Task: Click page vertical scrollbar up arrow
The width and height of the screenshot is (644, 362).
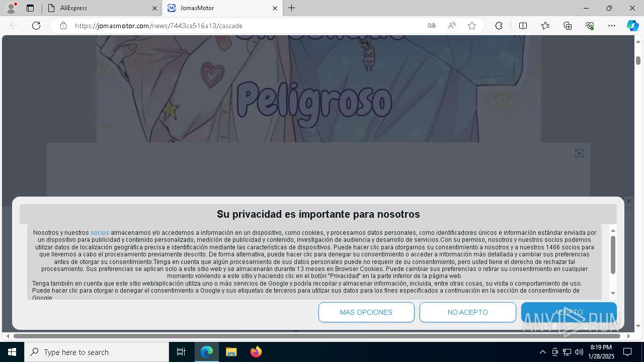Action: 638,41
